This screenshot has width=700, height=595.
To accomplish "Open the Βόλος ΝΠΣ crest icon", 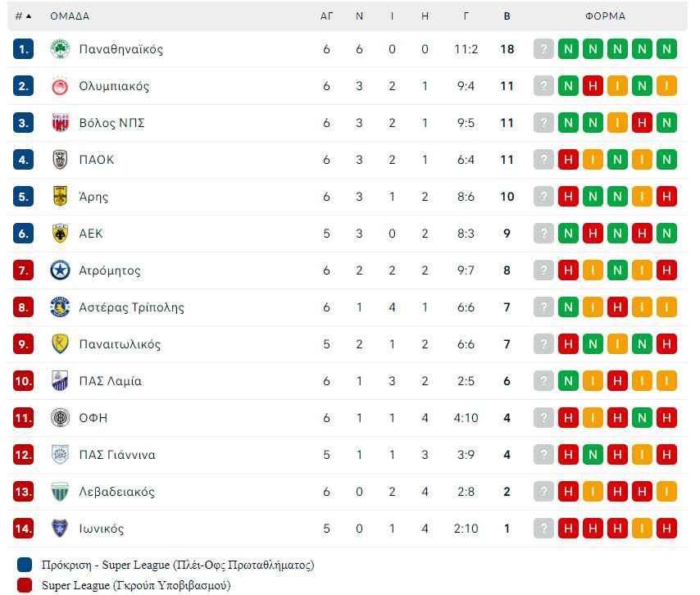I will click(x=60, y=123).
